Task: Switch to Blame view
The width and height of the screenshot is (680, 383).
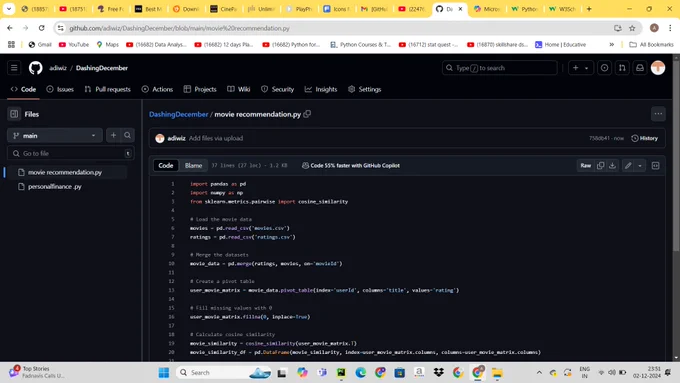Action: [193, 165]
